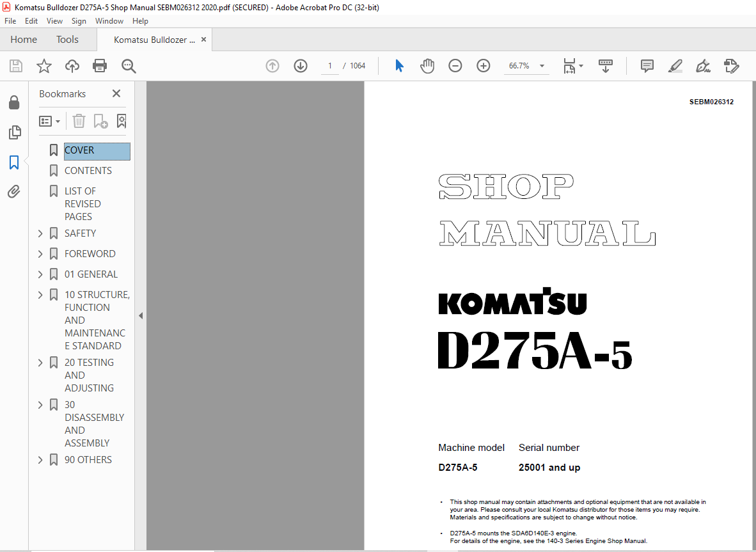Zoom out with minus button

pyautogui.click(x=455, y=66)
